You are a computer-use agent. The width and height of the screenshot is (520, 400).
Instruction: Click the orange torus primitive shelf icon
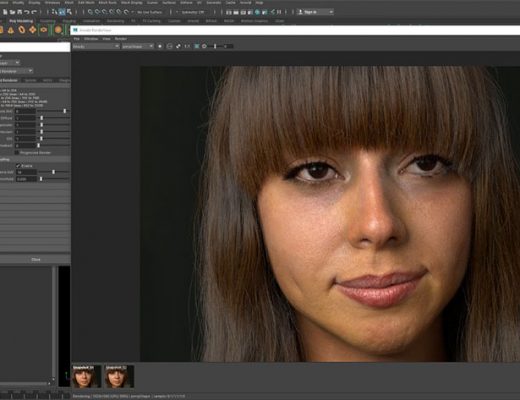(22, 30)
